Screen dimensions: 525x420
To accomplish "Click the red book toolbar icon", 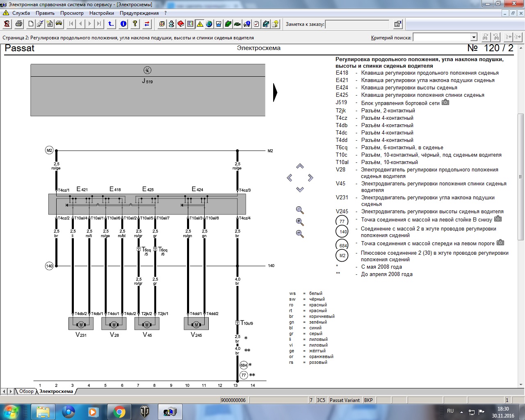I will (x=181, y=24).
